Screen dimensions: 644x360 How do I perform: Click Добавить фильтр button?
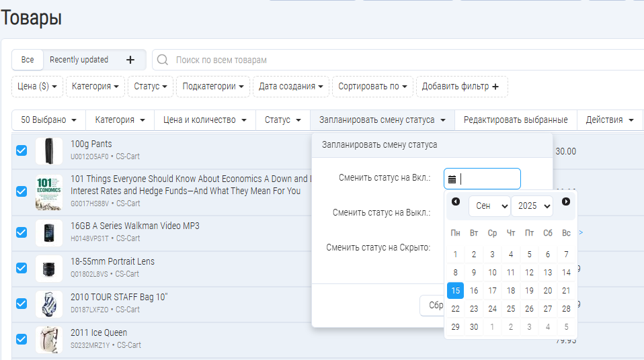pyautogui.click(x=461, y=87)
